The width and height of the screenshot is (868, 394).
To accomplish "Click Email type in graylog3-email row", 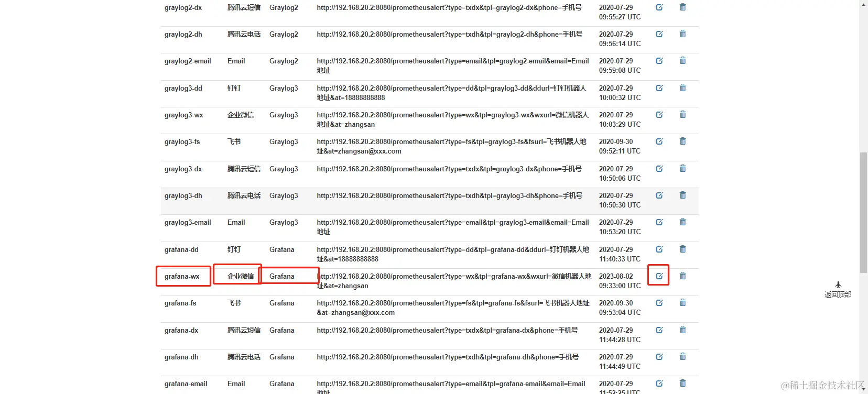I will (x=236, y=222).
